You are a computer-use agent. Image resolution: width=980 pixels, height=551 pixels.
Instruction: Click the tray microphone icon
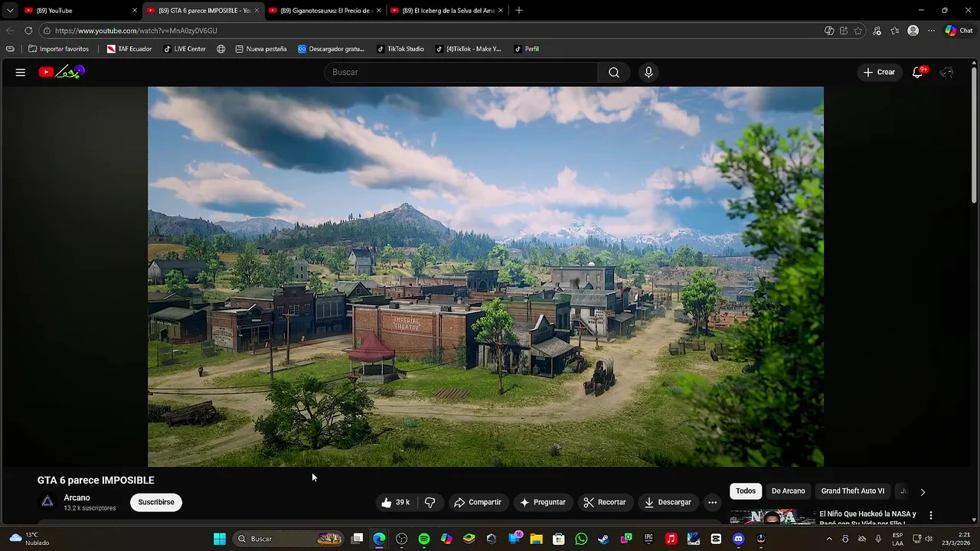click(878, 539)
